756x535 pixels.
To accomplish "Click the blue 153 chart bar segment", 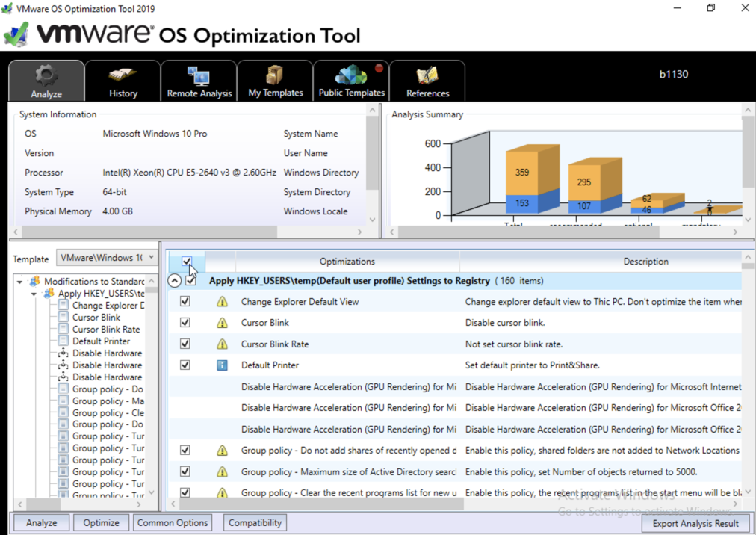I will [x=522, y=203].
